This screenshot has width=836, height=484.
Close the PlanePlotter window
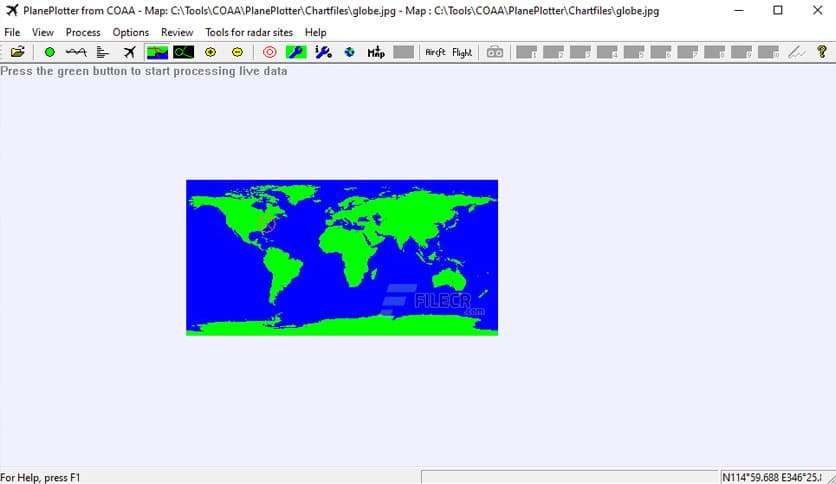point(817,10)
